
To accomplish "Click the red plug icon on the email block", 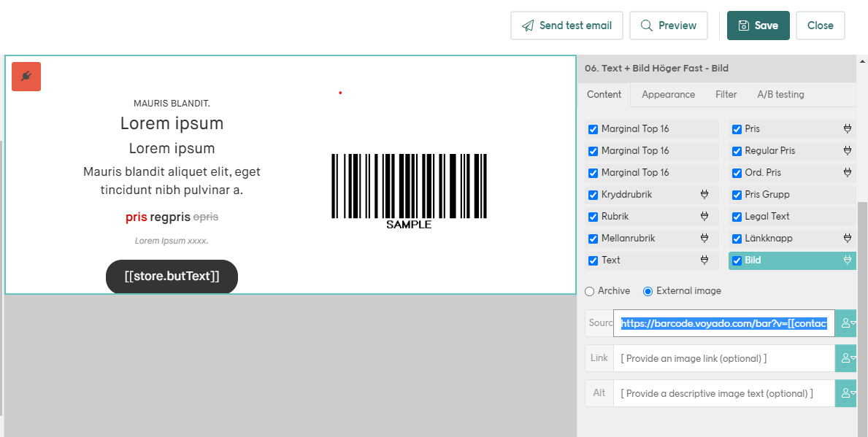I will click(26, 76).
